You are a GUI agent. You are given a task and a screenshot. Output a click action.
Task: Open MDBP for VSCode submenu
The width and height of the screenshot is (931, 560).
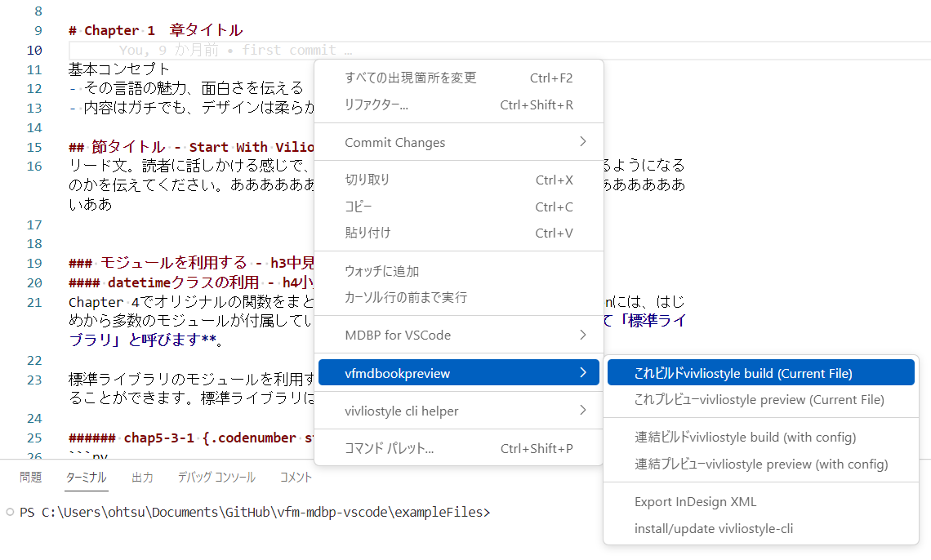(458, 336)
